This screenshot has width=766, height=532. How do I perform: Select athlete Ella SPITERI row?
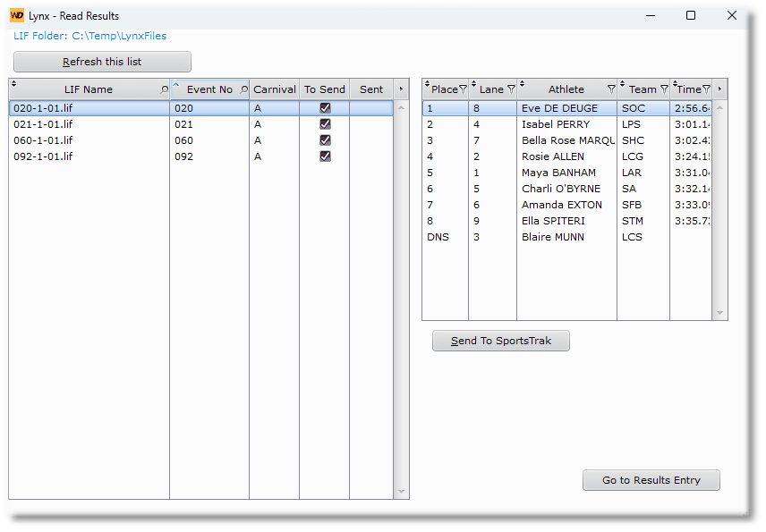pyautogui.click(x=566, y=221)
